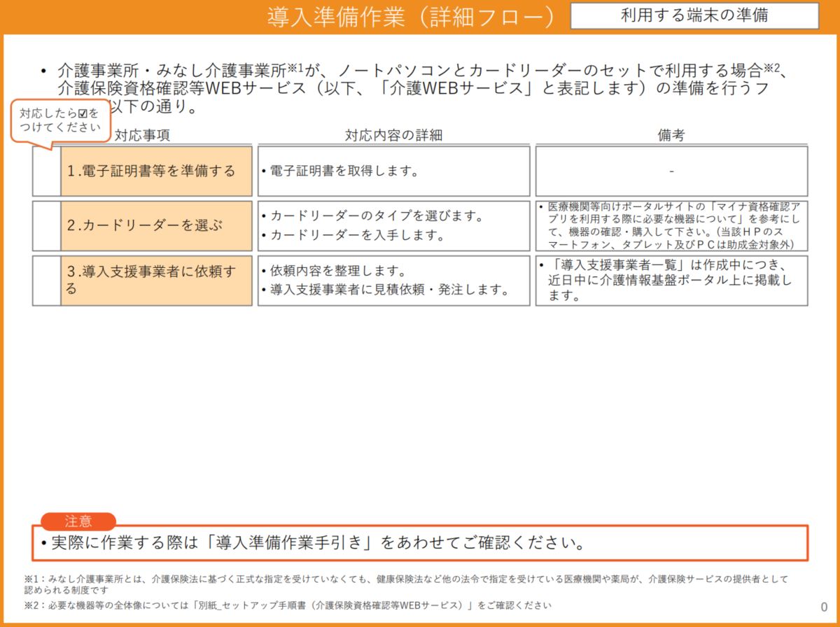The height and width of the screenshot is (627, 840).
Task: Click the 備考 column header
Action: [x=671, y=136]
